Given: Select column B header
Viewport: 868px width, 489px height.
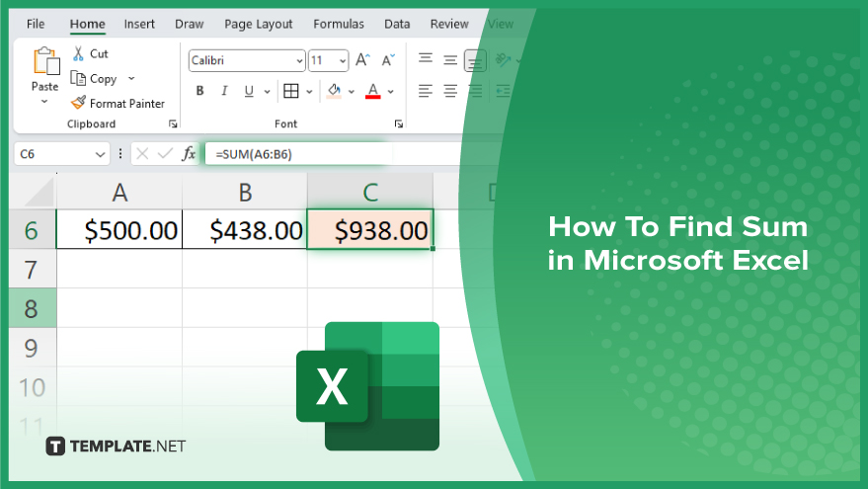Looking at the screenshot, I should (x=245, y=192).
